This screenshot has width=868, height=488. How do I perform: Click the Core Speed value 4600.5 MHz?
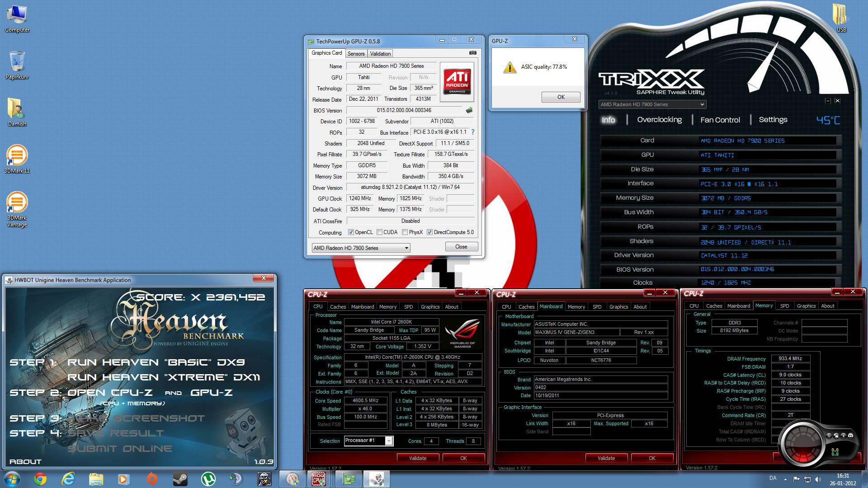(365, 400)
